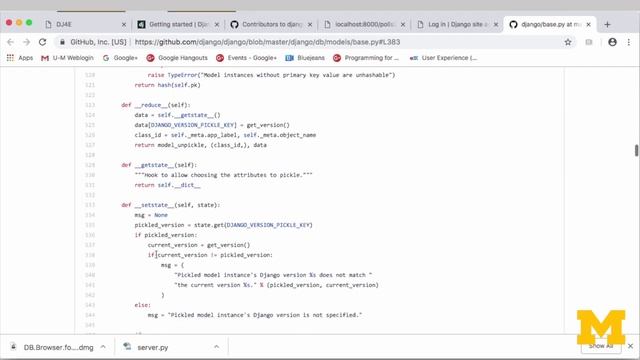This screenshot has width=640, height=360.
Task: Click text 'msg = None'
Action: (151, 215)
